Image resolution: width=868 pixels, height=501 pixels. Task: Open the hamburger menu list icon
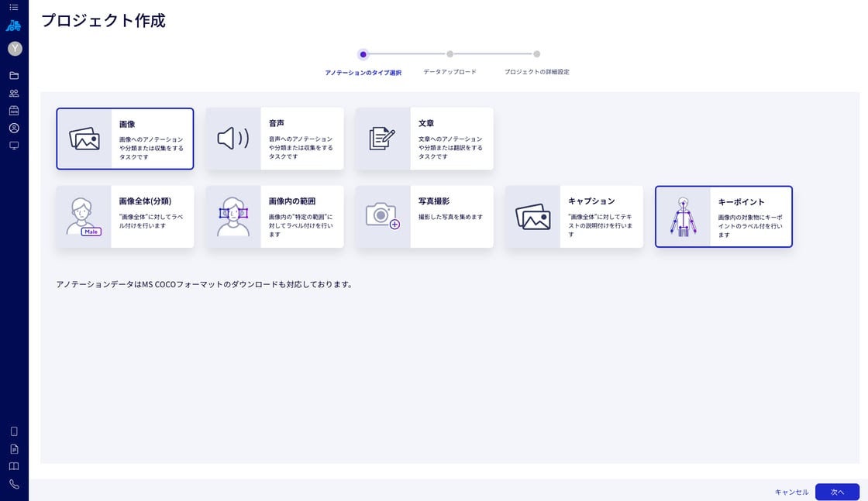(14, 7)
